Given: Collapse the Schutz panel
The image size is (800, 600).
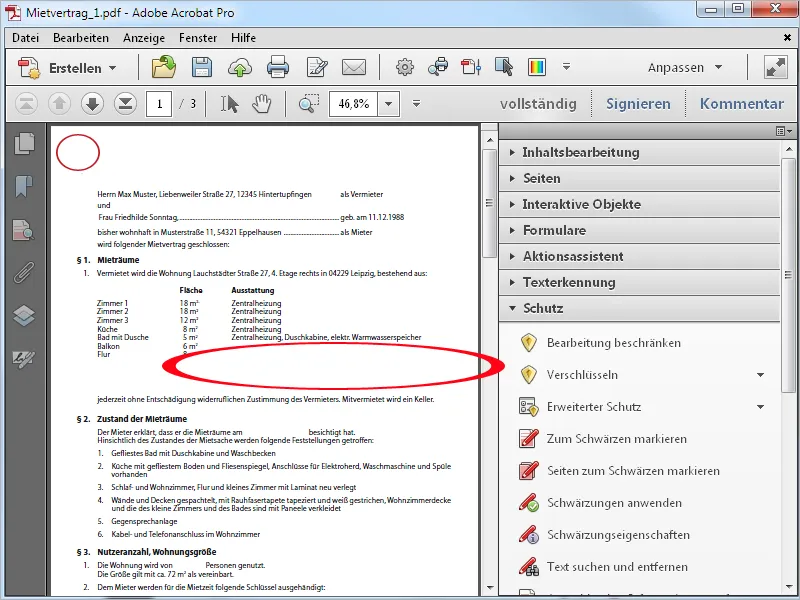Looking at the screenshot, I should coord(639,309).
